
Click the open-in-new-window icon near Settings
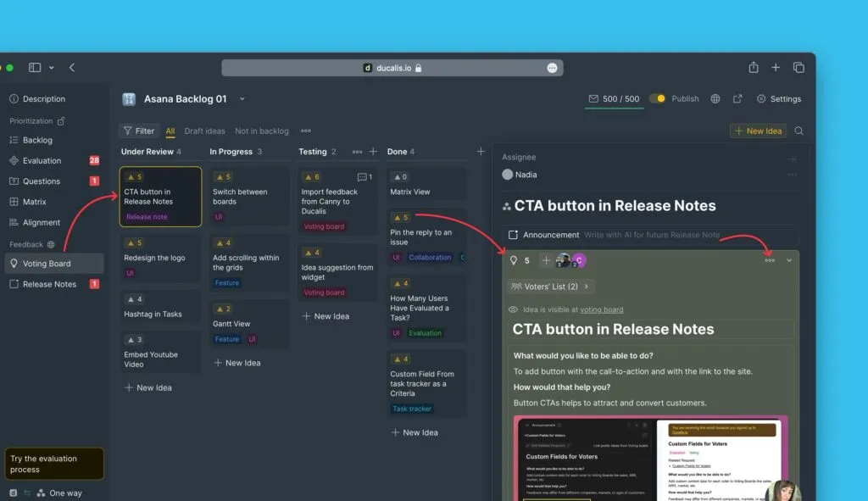tap(737, 99)
